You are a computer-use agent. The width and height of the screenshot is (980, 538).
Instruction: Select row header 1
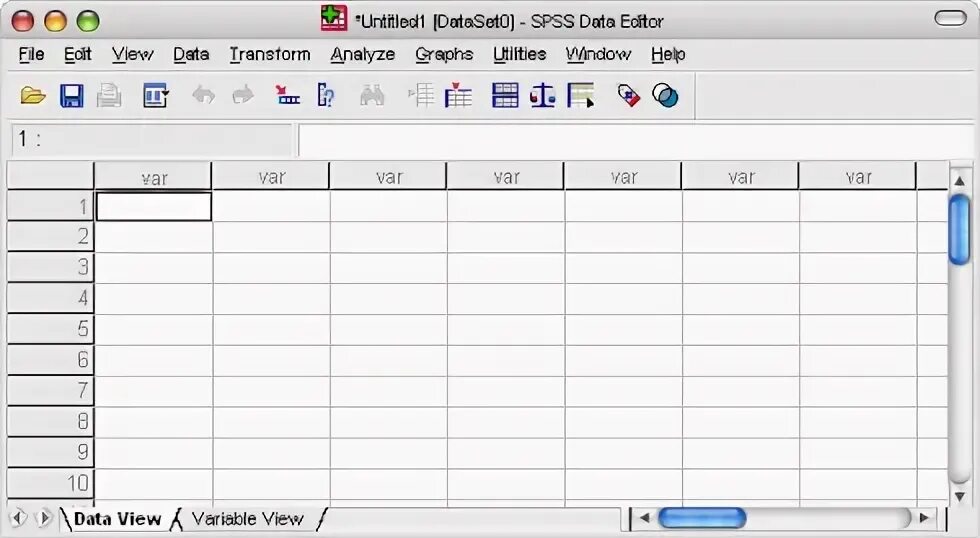[51, 206]
